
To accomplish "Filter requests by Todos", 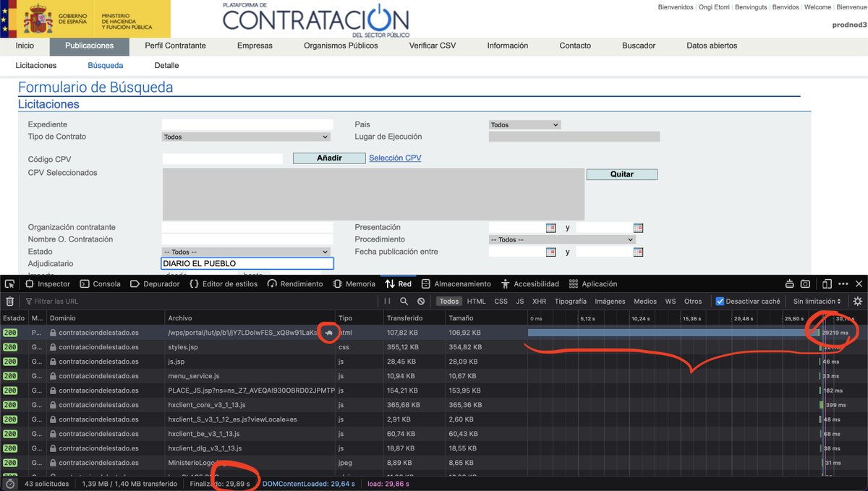I will pyautogui.click(x=449, y=301).
